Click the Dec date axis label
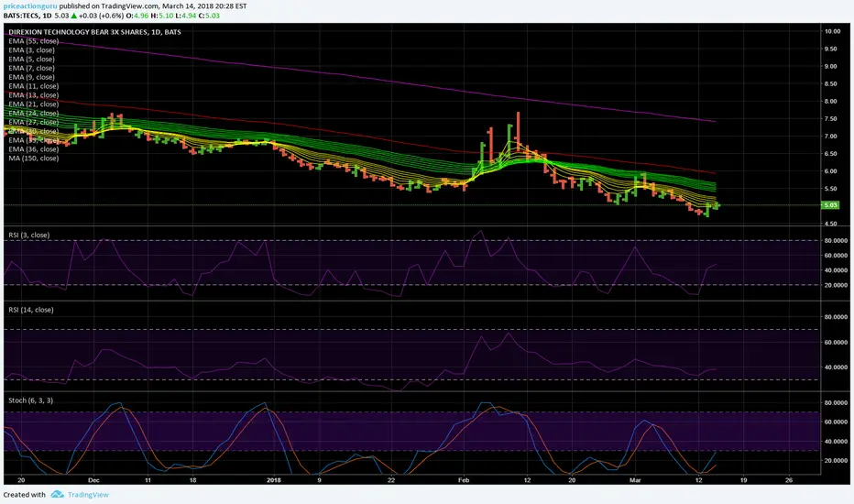Viewport: 854px width, 504px height. pos(93,480)
